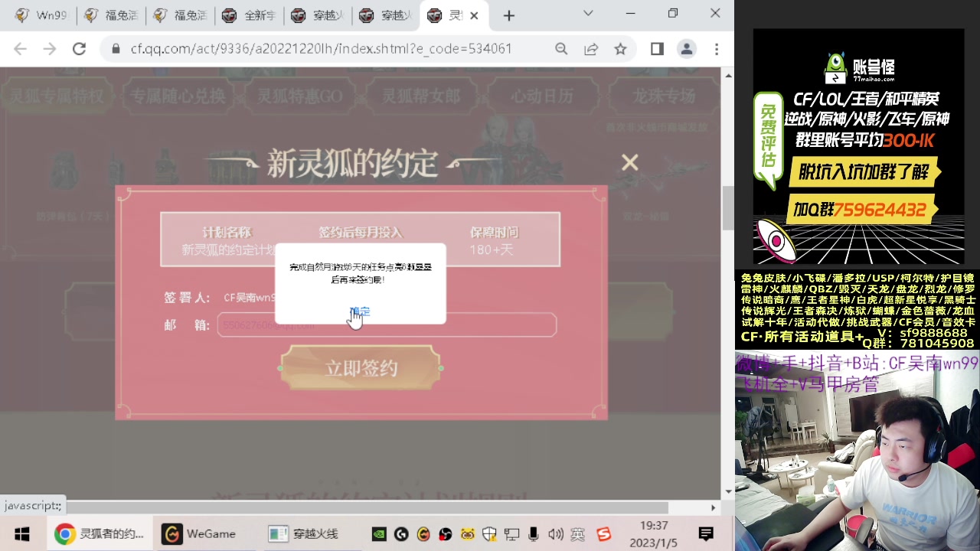Open the Chrome profile avatar
The height and width of the screenshot is (551, 980).
686,49
